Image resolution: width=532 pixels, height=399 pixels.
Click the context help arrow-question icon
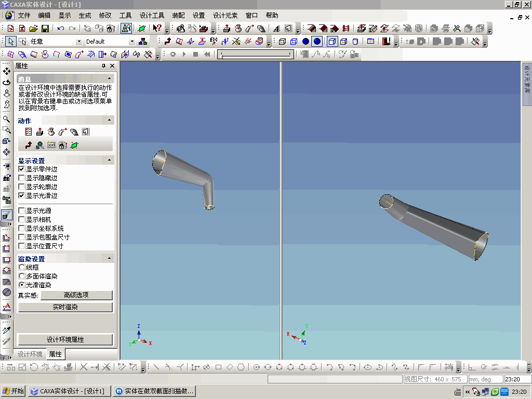(157, 29)
